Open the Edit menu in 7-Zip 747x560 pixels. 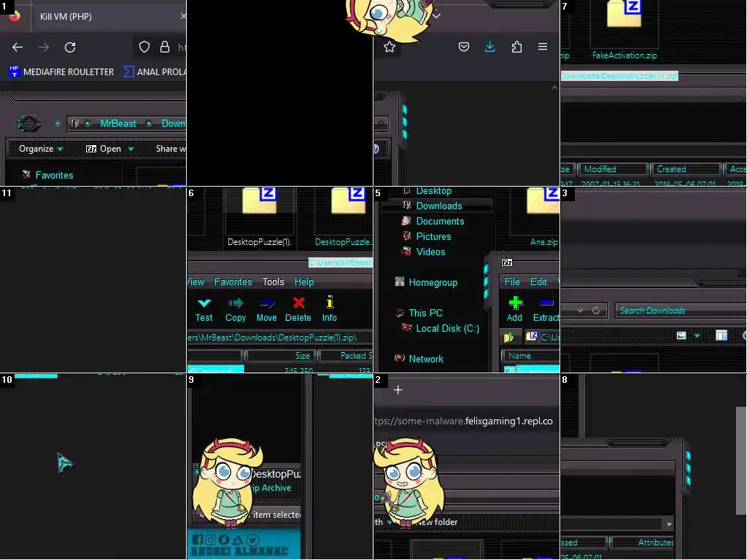[538, 282]
